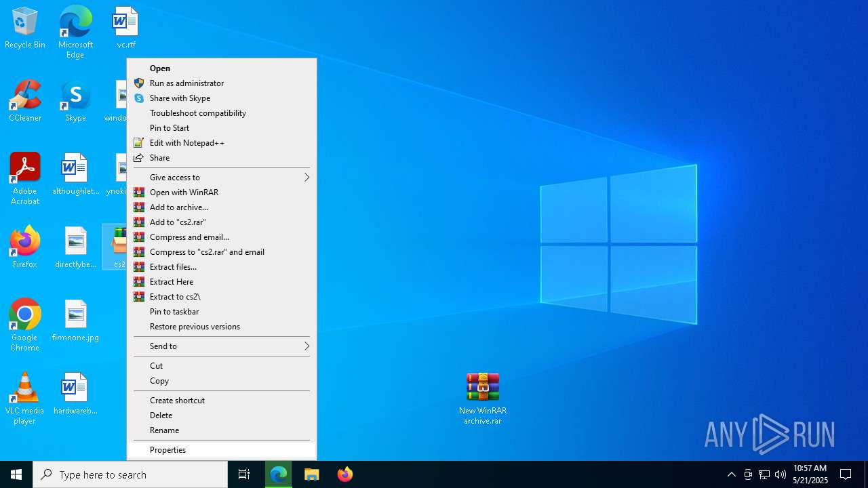Expand the Give access to submenu
This screenshot has width=868, height=488.
point(222,178)
